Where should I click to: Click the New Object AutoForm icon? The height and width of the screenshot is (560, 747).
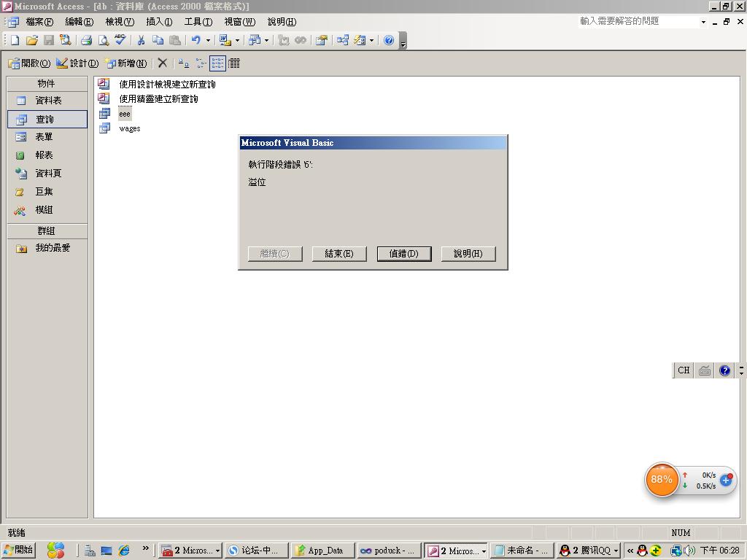click(x=360, y=41)
